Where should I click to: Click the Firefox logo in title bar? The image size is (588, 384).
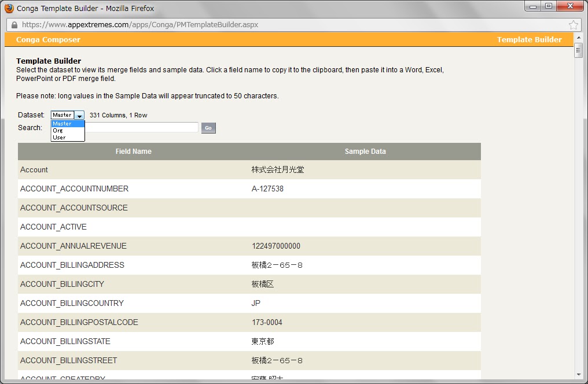coord(9,8)
